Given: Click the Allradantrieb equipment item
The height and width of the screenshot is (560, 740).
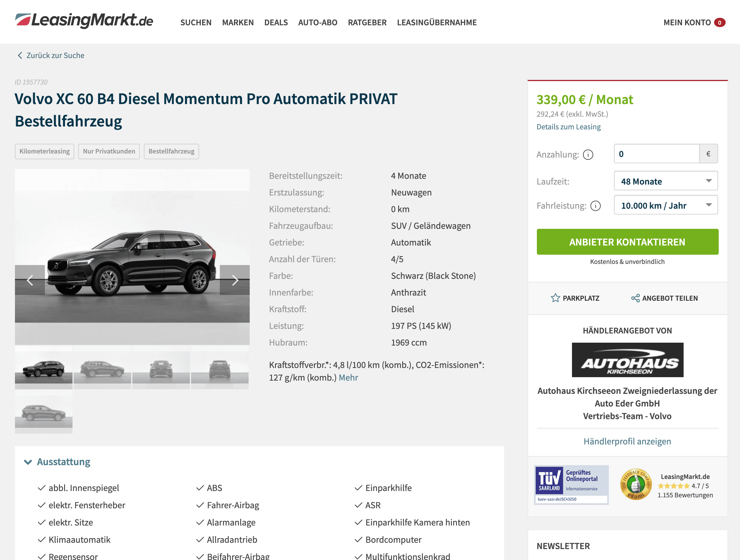Looking at the screenshot, I should pyautogui.click(x=232, y=540).
